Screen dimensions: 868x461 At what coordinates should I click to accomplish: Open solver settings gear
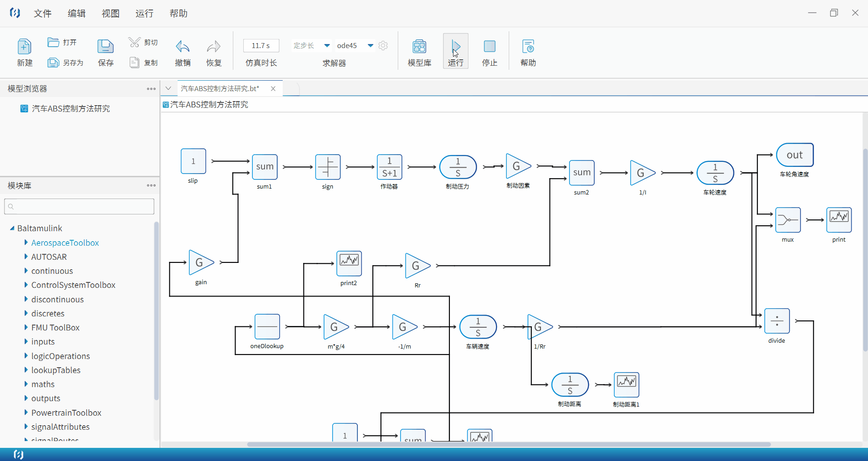coord(383,45)
